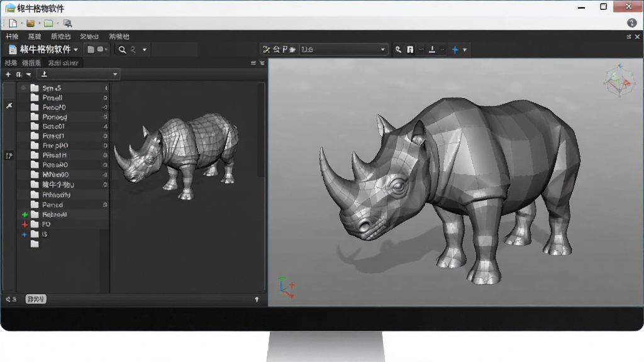Screen dimensions: 644x362
Task: Open the first item in the menu bar
Action: click(x=12, y=36)
